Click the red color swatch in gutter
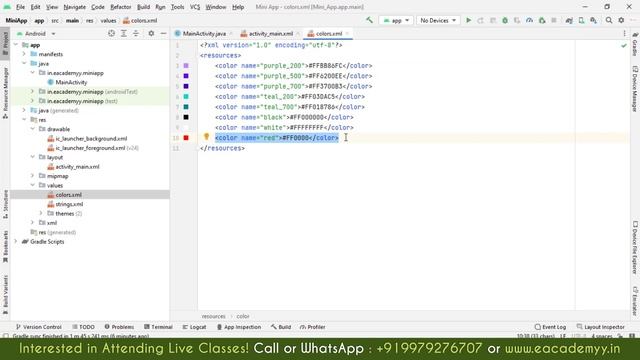The height and width of the screenshot is (360, 640). 186,138
